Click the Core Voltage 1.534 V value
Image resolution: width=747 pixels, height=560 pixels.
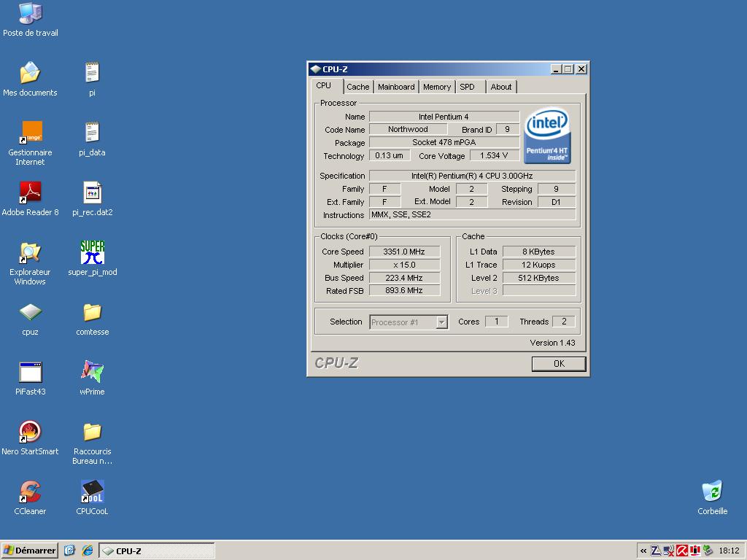tap(494, 156)
